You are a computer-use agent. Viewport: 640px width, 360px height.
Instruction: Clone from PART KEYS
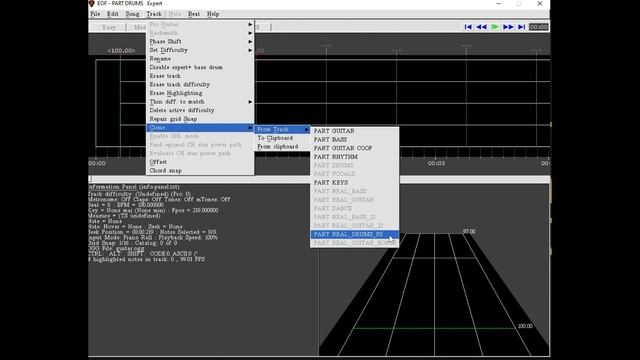(x=354, y=182)
